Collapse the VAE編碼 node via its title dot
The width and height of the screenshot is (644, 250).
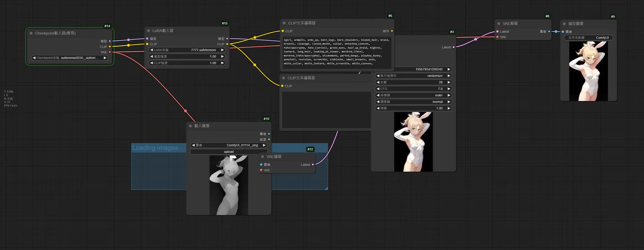click(x=262, y=156)
